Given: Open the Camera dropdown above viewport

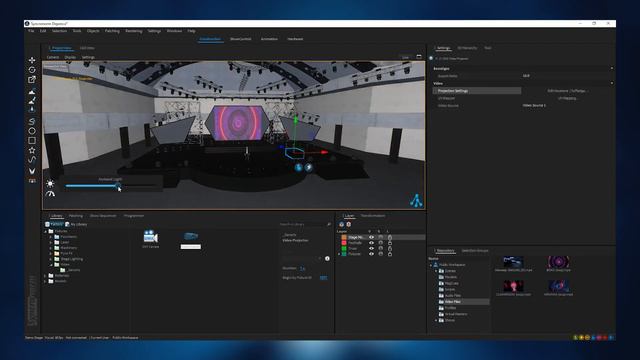Looking at the screenshot, I should point(53,57).
